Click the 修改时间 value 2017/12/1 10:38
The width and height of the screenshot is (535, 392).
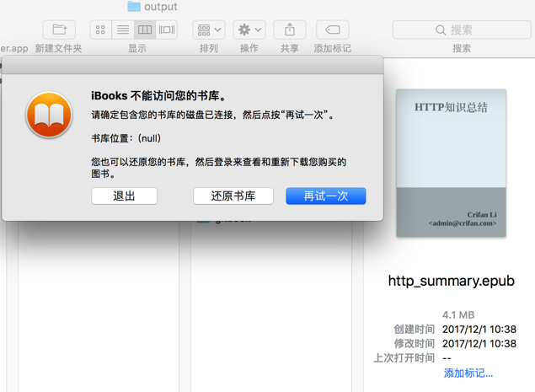click(x=479, y=343)
